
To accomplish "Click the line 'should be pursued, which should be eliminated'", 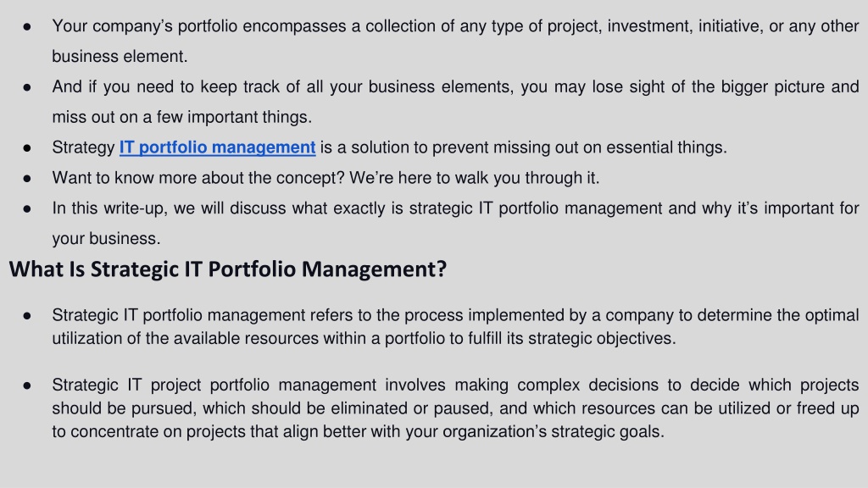I will 455,408.
